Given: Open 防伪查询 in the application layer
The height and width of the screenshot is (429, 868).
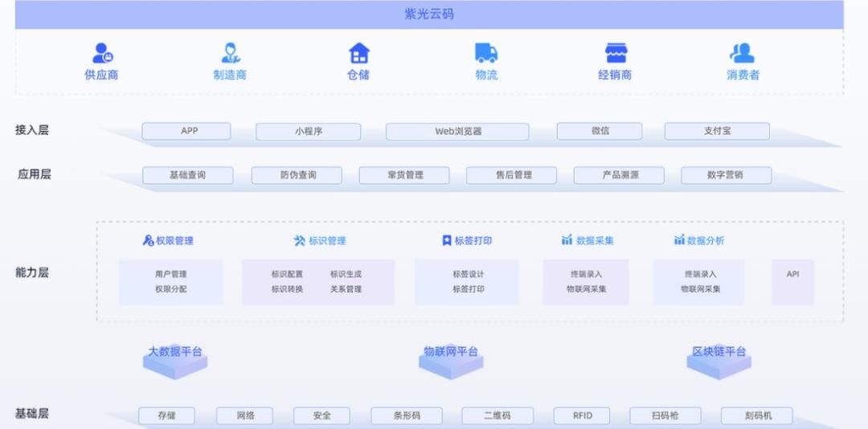Looking at the screenshot, I should click(x=297, y=175).
